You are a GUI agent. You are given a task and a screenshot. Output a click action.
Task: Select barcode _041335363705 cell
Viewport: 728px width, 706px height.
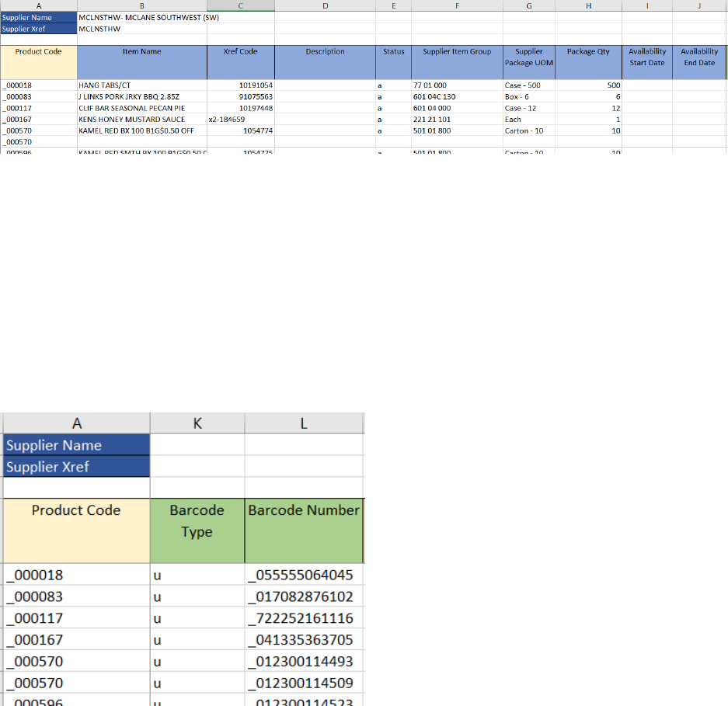tap(304, 640)
